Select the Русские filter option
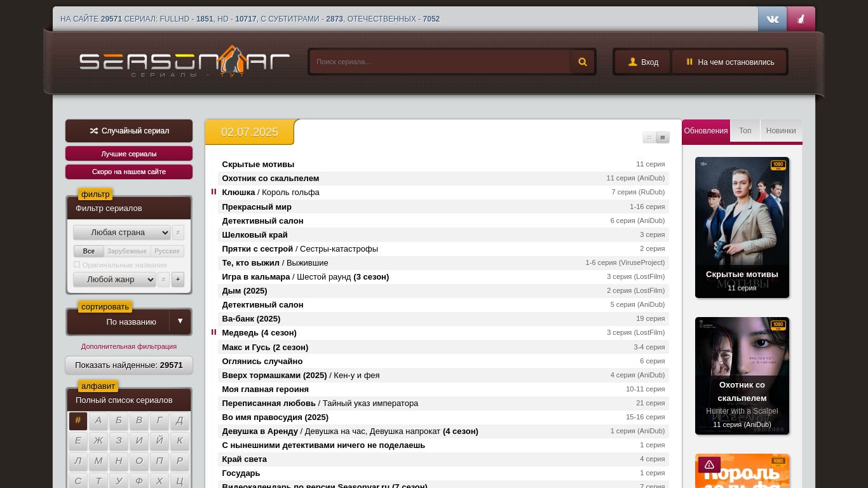The image size is (868, 488). (167, 252)
